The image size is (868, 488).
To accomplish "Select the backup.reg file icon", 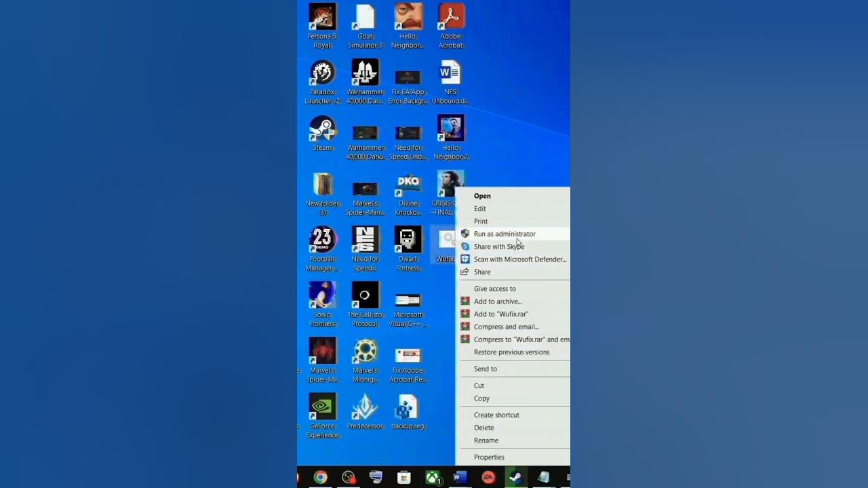I will (x=408, y=412).
